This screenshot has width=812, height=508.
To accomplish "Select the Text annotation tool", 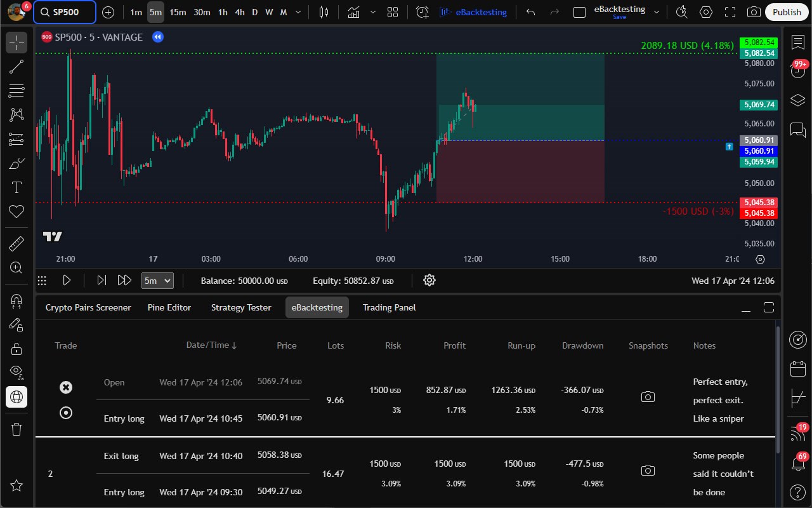I will [x=16, y=187].
